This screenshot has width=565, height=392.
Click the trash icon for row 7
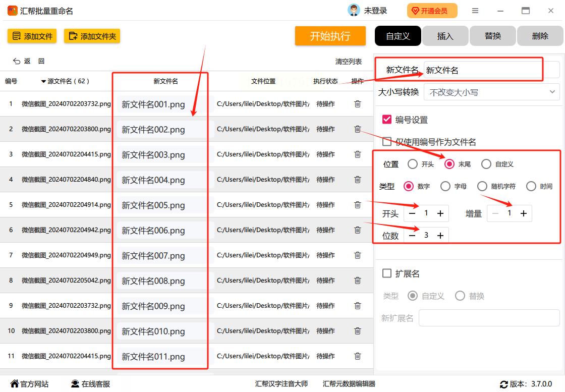click(358, 255)
